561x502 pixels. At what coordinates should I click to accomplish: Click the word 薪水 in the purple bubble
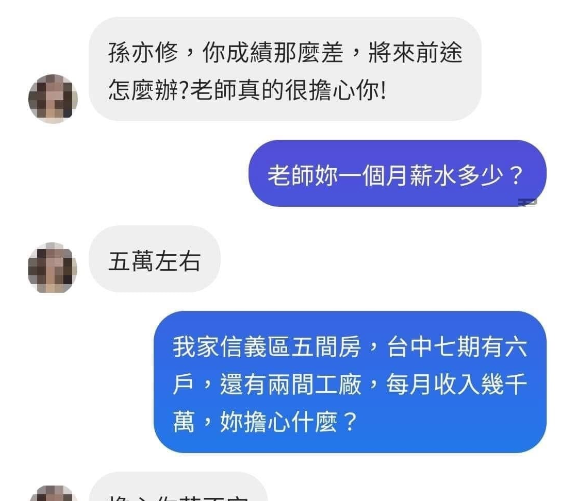coord(433,175)
